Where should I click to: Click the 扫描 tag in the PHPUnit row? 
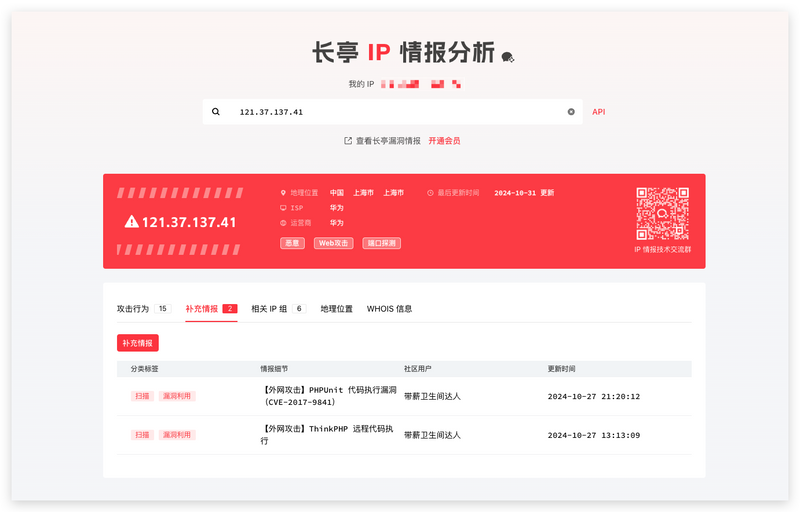pyautogui.click(x=142, y=396)
